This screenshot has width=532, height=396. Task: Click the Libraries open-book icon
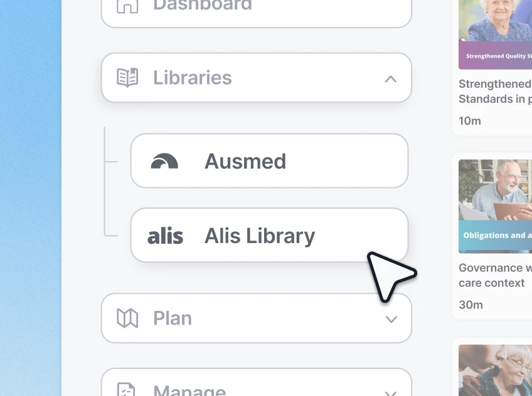pos(127,76)
